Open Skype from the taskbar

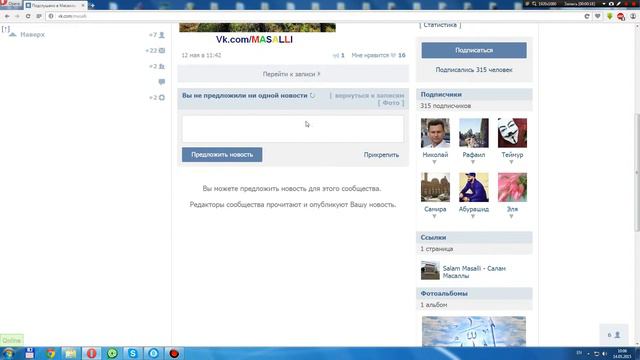133,353
